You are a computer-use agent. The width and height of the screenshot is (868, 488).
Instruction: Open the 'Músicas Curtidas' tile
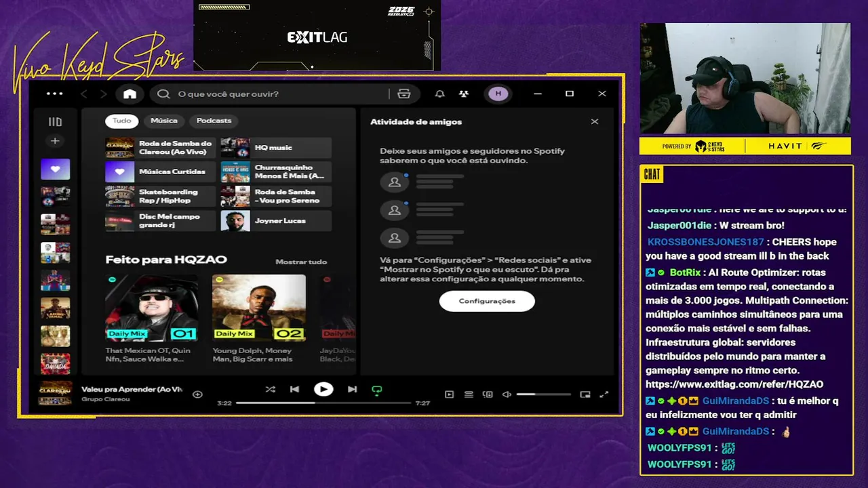[x=161, y=172]
